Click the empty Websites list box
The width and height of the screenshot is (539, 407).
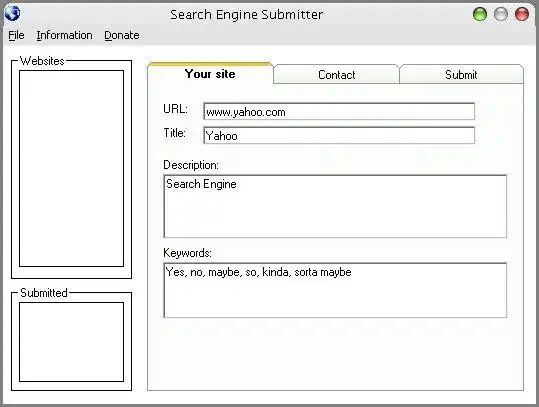click(x=72, y=168)
